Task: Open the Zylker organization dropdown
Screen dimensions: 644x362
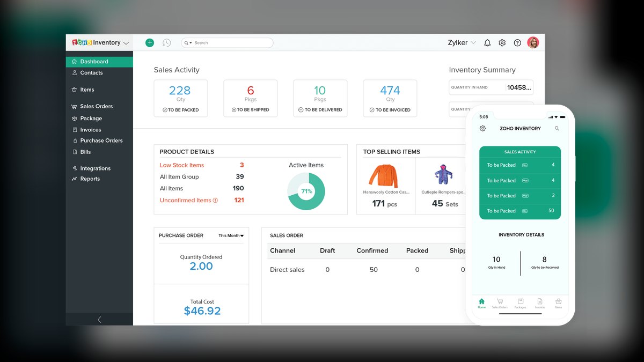Action: point(462,43)
